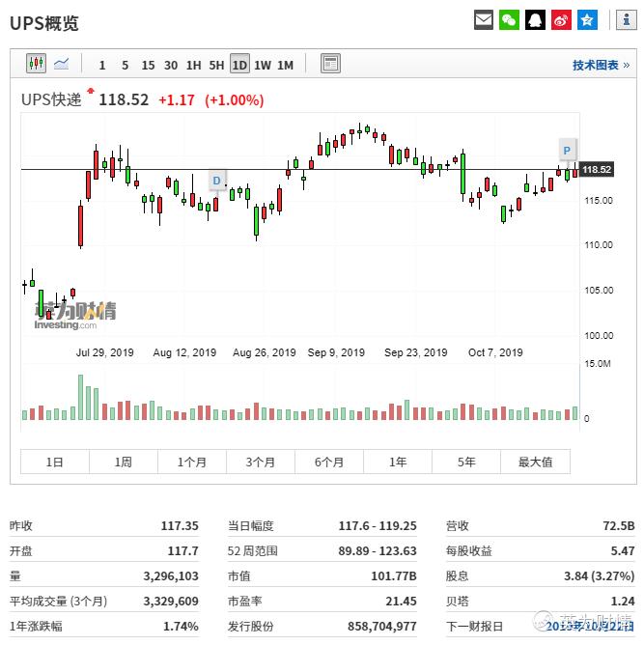The width and height of the screenshot is (644, 645).
Task: Select the 1年 time range tab
Action: point(398,462)
